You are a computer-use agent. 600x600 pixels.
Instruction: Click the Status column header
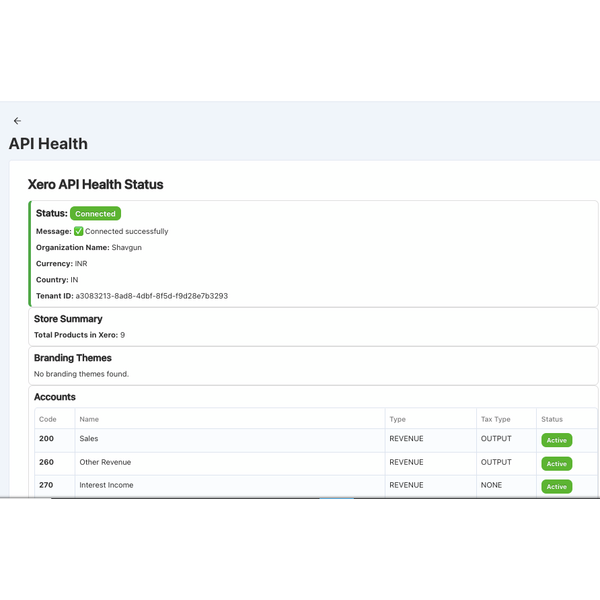tap(552, 419)
